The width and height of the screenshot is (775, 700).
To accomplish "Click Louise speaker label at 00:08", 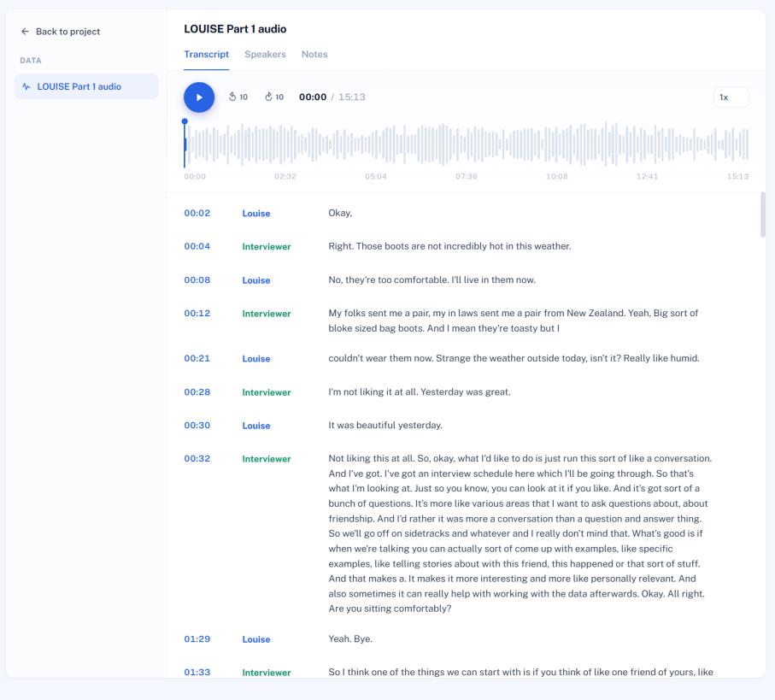I will [x=256, y=280].
